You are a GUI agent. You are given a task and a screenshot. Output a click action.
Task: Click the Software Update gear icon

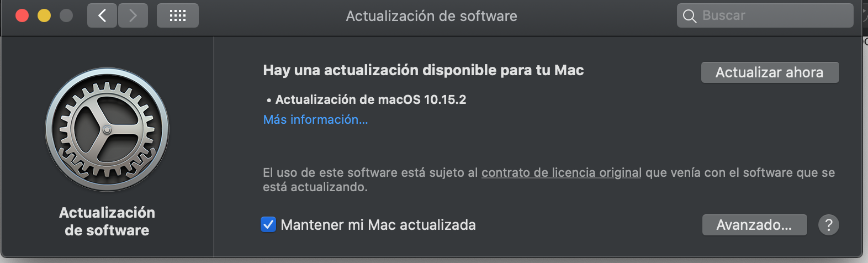107,130
